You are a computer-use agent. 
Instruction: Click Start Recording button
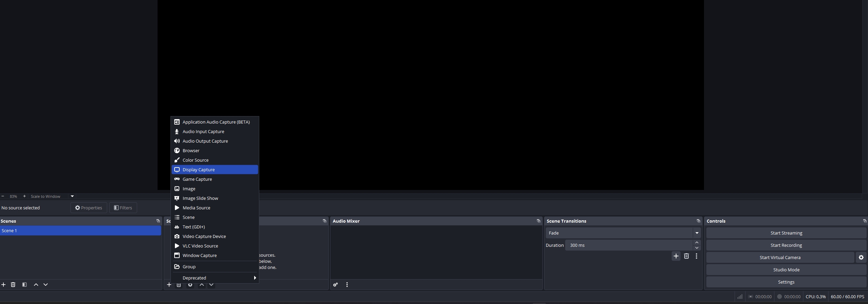pyautogui.click(x=786, y=245)
